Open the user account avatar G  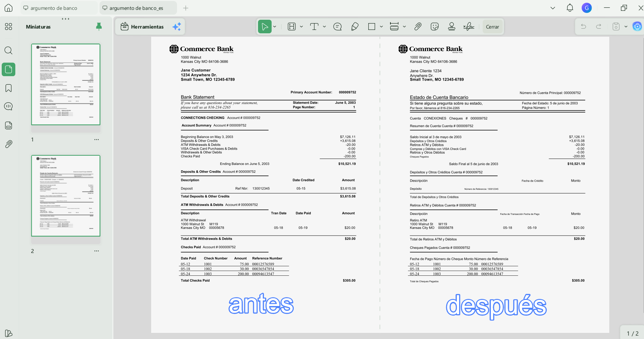point(586,8)
